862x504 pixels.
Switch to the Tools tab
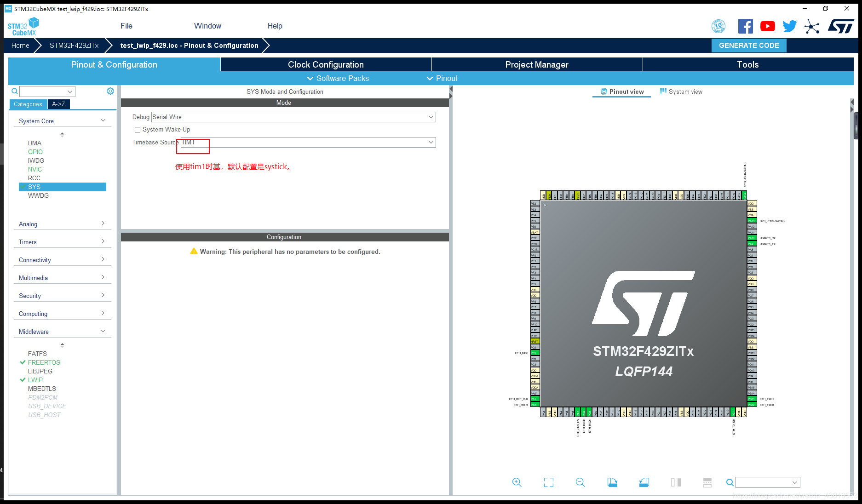(748, 64)
